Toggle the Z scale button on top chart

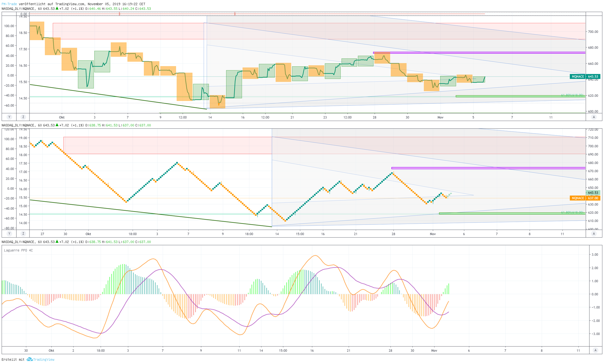[23, 117]
